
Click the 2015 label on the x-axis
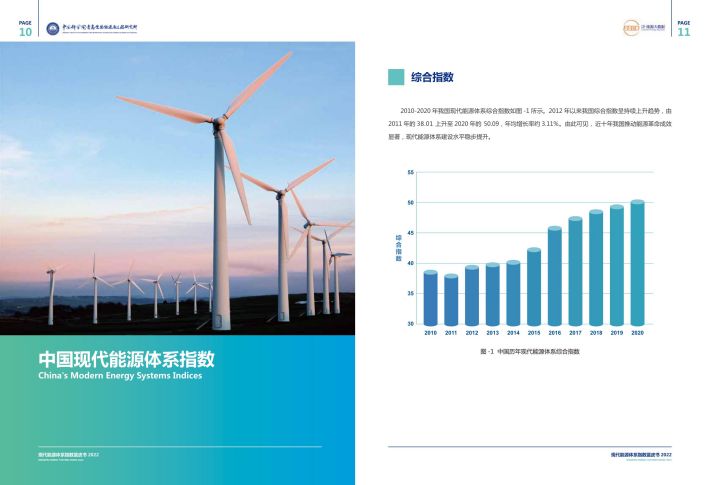click(534, 332)
